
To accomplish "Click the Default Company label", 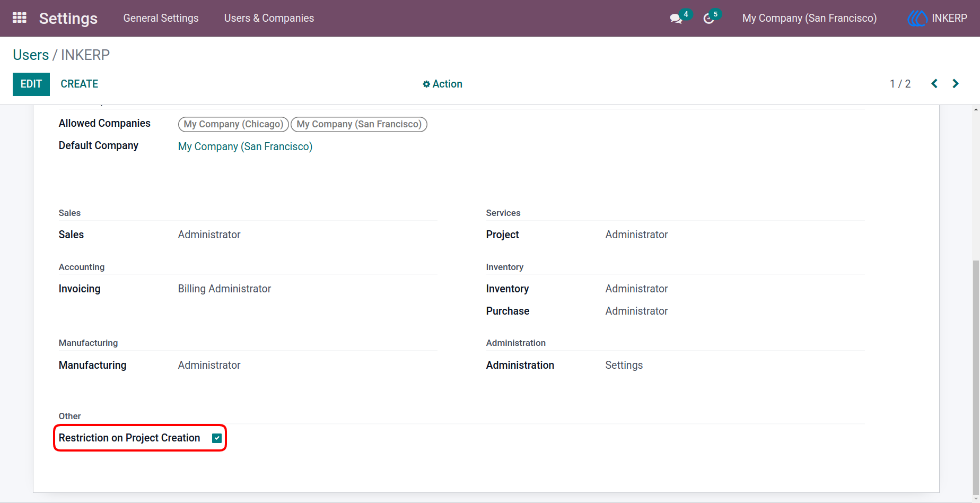I will [x=98, y=145].
